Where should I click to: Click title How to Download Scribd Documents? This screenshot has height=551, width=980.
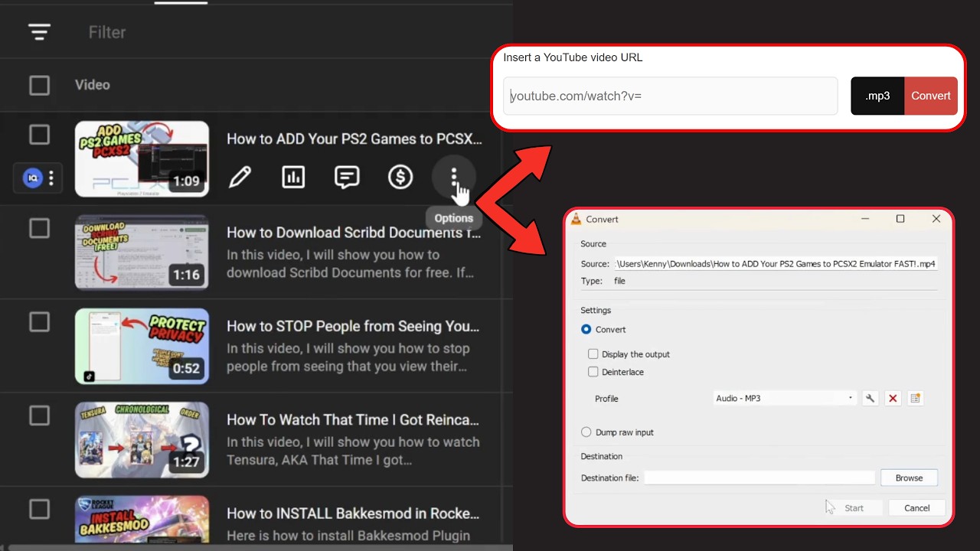(x=354, y=233)
